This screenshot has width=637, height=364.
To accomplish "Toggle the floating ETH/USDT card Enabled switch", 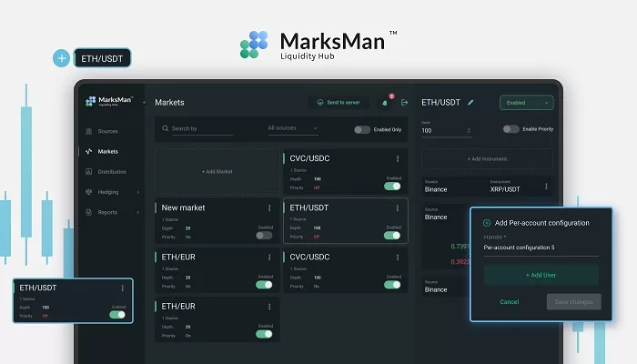I will [x=117, y=315].
